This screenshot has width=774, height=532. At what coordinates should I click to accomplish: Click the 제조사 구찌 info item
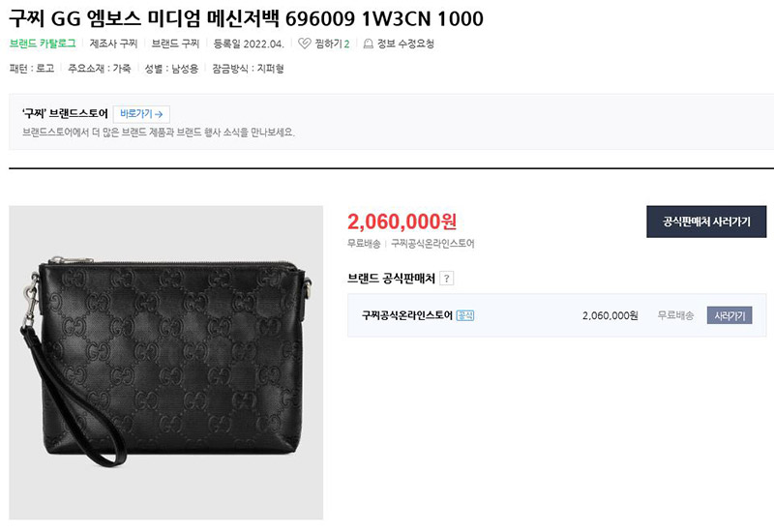tap(113, 44)
